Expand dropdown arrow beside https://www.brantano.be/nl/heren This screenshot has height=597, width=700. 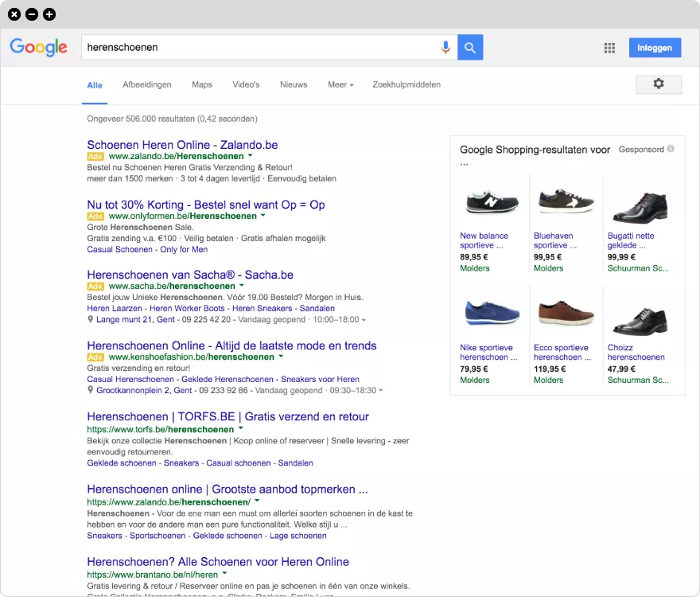[224, 573]
